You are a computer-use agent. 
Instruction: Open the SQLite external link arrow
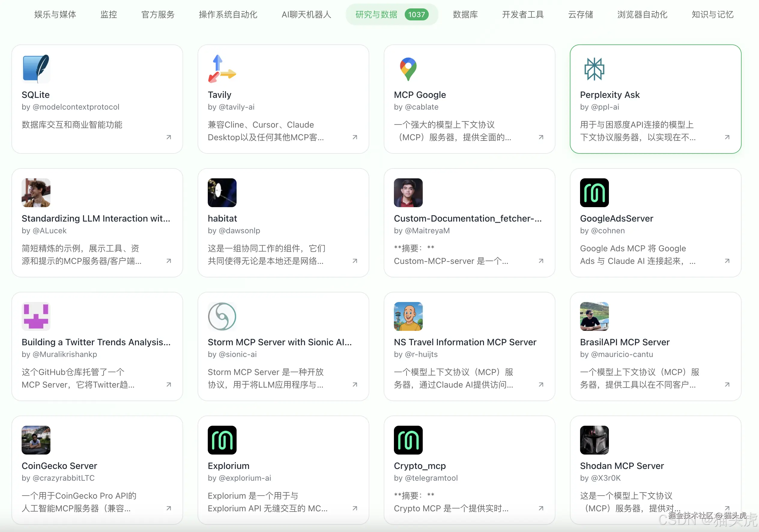click(x=169, y=137)
